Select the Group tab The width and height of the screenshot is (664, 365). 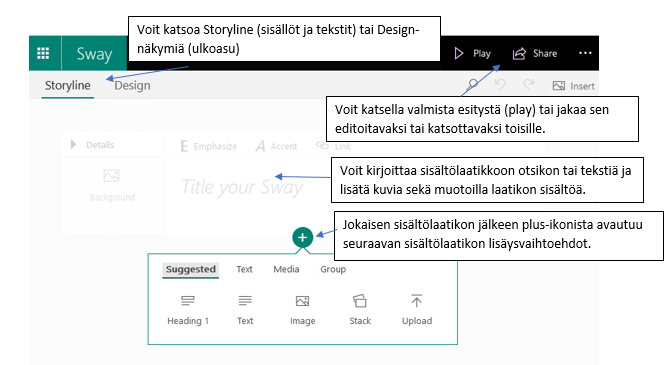click(333, 269)
